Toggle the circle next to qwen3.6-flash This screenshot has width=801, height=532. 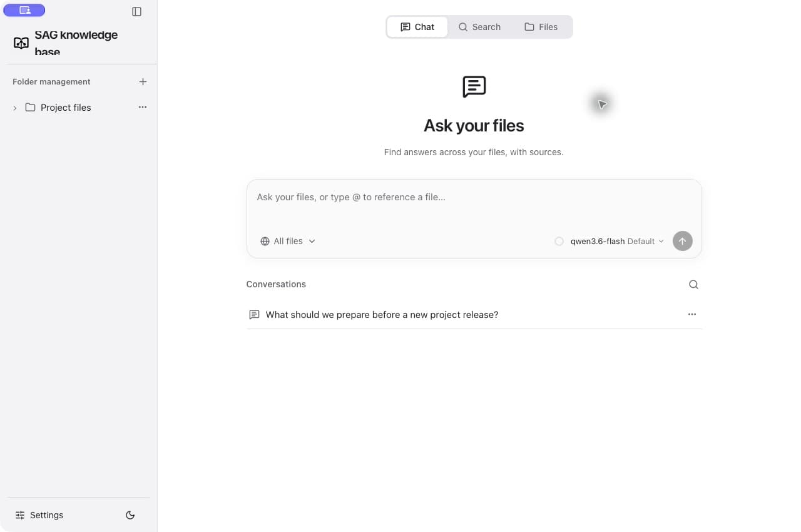point(559,241)
